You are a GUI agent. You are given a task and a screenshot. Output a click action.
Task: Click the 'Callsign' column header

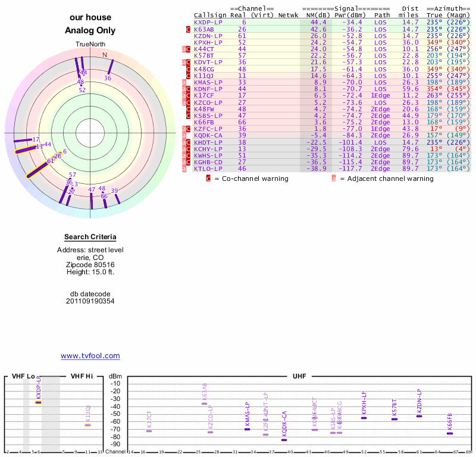pyautogui.click(x=210, y=15)
